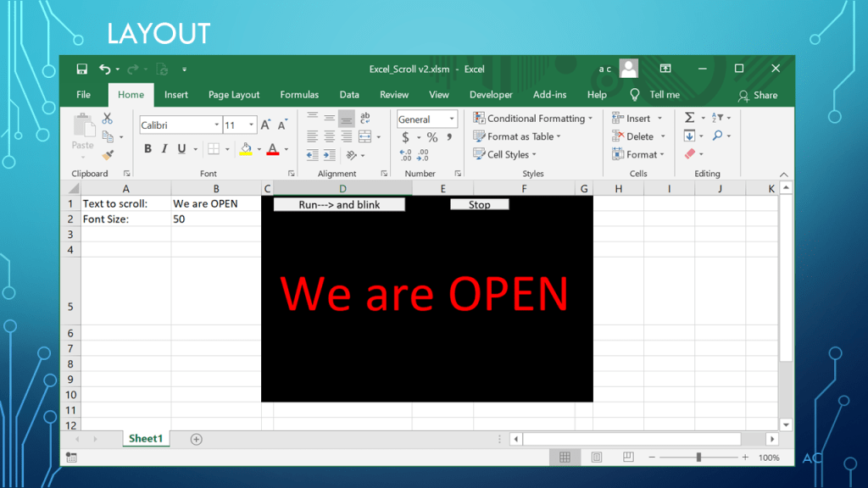
Task: Select the Sheet1 worksheet tab
Action: click(145, 438)
